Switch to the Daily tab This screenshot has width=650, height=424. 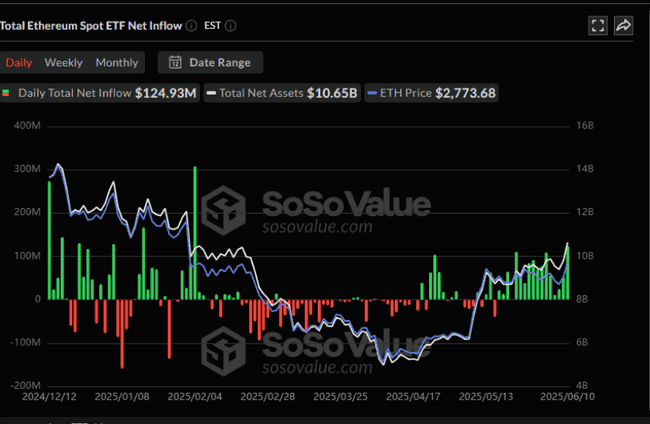coord(19,62)
